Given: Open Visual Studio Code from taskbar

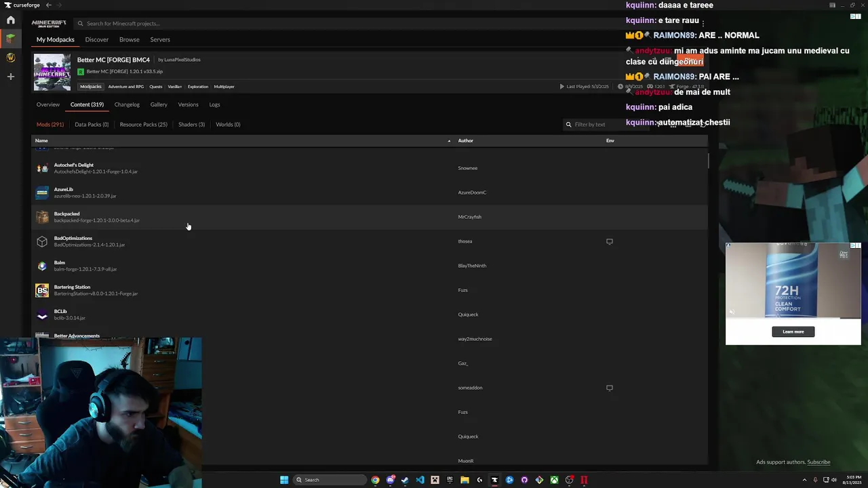Looking at the screenshot, I should [x=420, y=480].
